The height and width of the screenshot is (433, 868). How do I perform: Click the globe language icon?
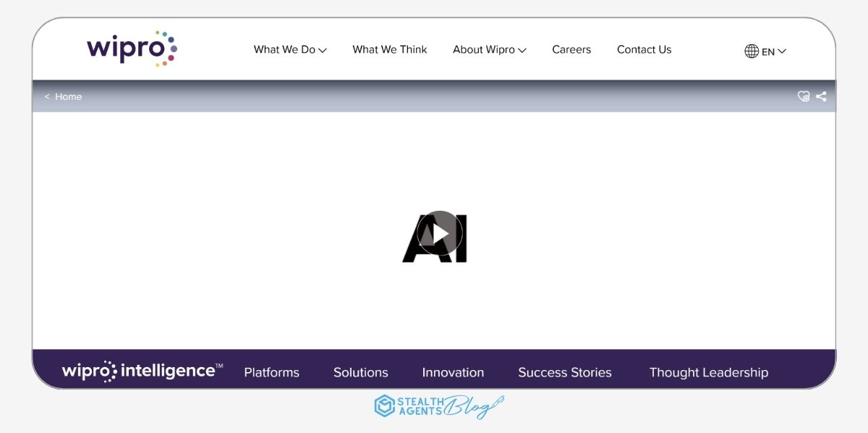(x=752, y=51)
